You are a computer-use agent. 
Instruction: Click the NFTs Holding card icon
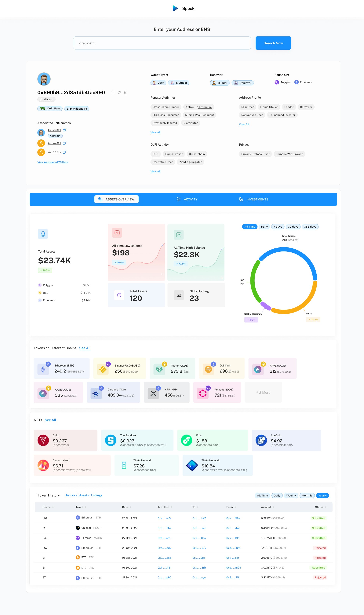coord(179,295)
